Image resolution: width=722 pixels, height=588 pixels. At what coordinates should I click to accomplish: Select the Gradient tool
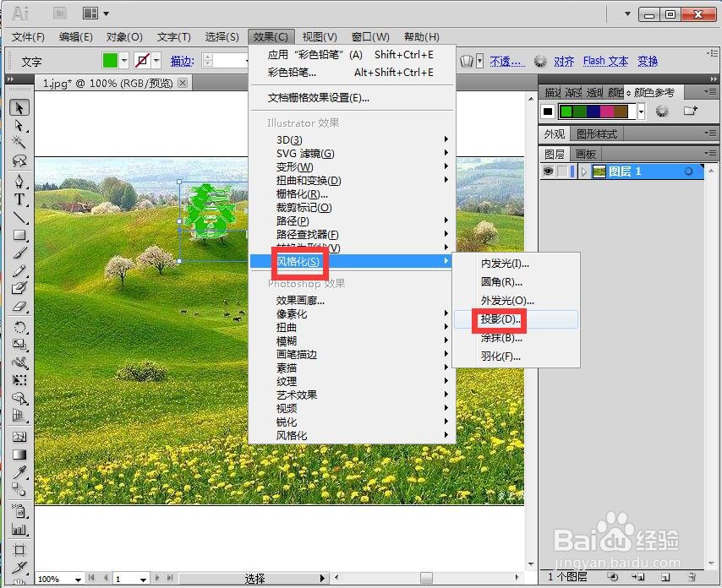(x=19, y=455)
